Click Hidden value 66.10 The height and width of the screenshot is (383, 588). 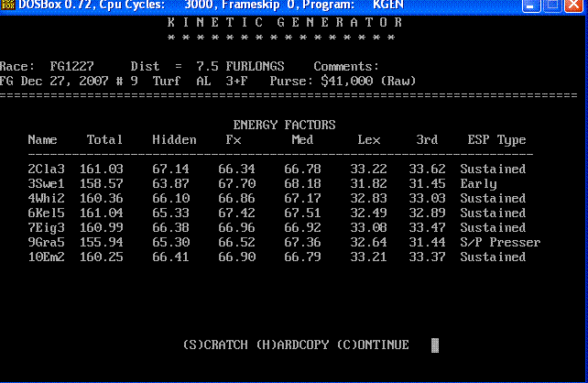pyautogui.click(x=170, y=198)
